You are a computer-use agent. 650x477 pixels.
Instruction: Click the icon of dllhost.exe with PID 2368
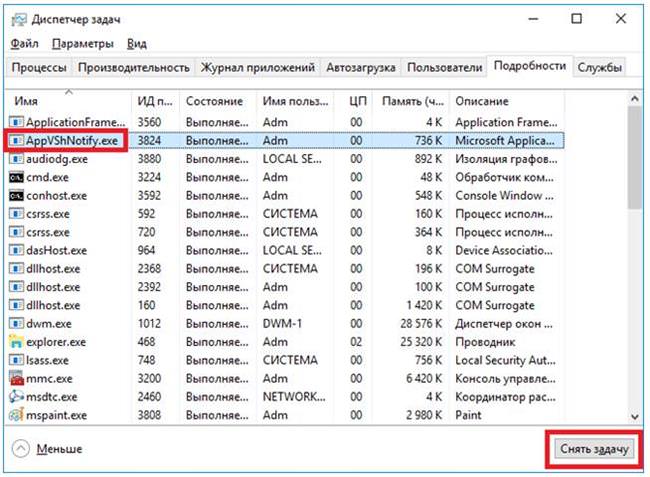[16, 269]
